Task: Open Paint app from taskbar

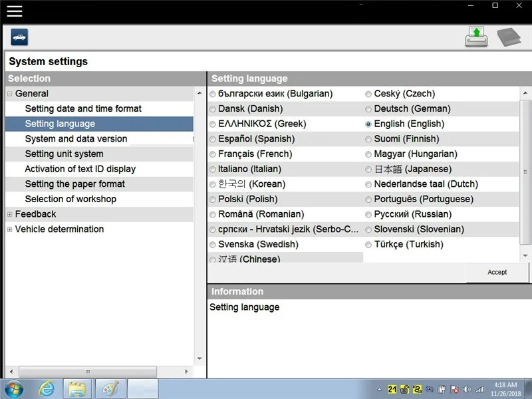Action: (110, 388)
